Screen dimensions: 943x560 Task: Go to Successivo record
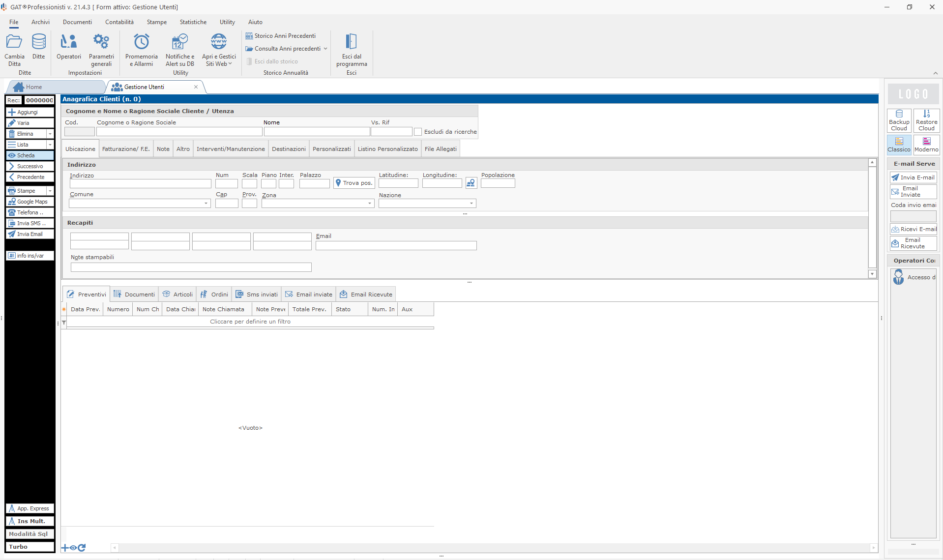tap(30, 166)
